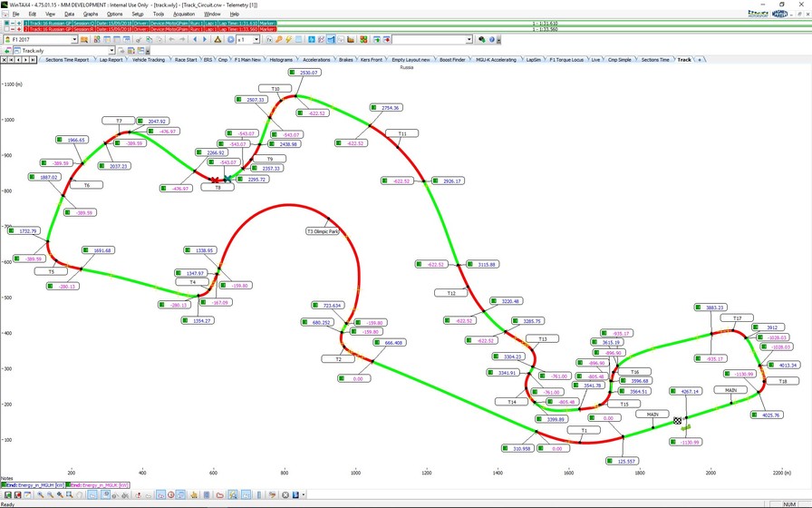Image resolution: width=812 pixels, height=508 pixels.
Task: Open the empty combo box in top toolbar
Action: [x=469, y=39]
